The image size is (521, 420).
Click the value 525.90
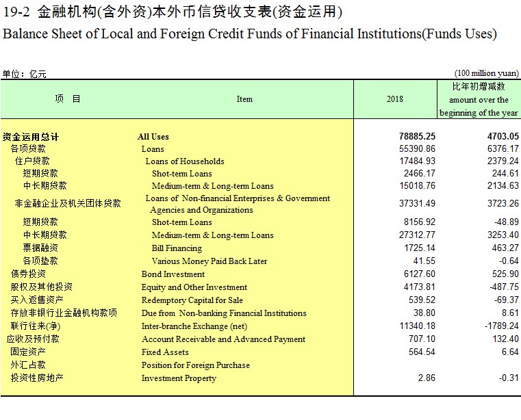click(505, 274)
